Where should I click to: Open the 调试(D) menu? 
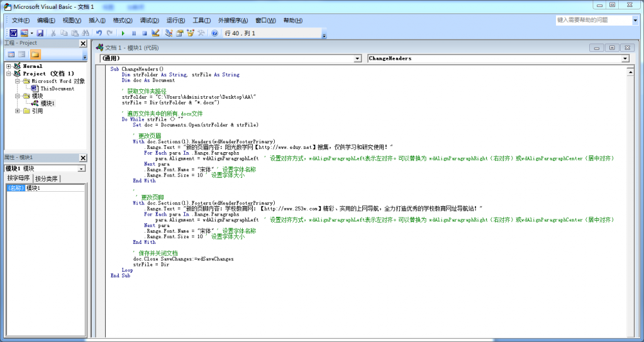click(149, 20)
